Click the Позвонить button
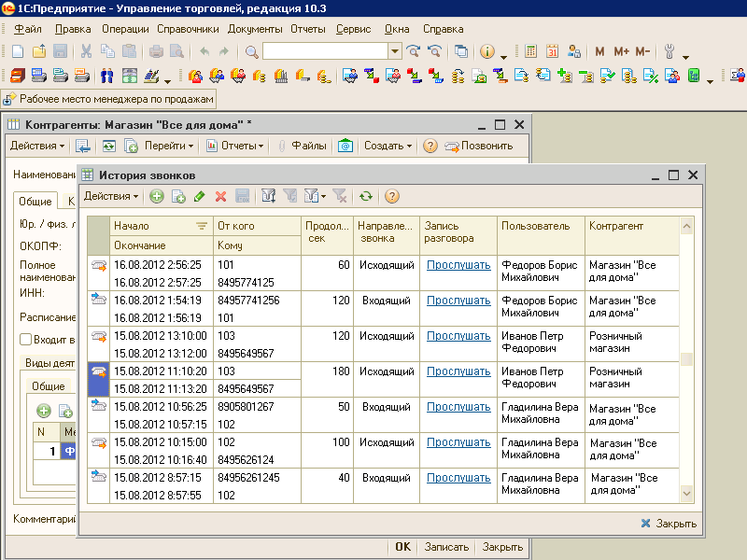The height and width of the screenshot is (560, 747). coord(479,146)
